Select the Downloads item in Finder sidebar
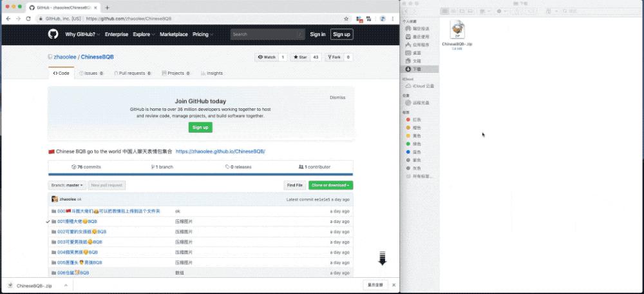The height and width of the screenshot is (294, 644). tap(420, 69)
